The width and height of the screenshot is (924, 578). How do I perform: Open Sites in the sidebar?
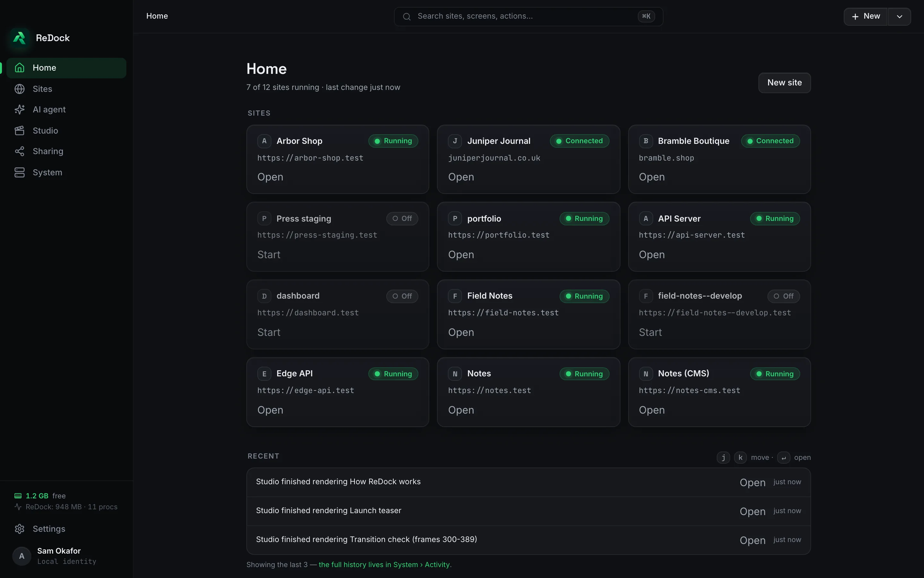[x=66, y=89]
